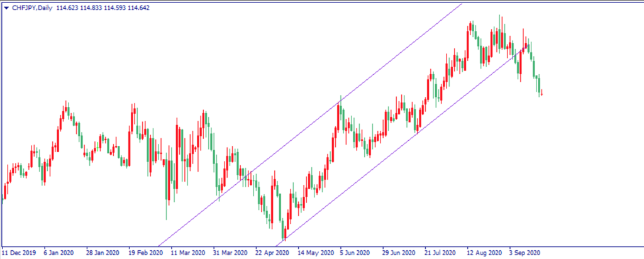Select the 12 Aug 2020 date label

(484, 253)
